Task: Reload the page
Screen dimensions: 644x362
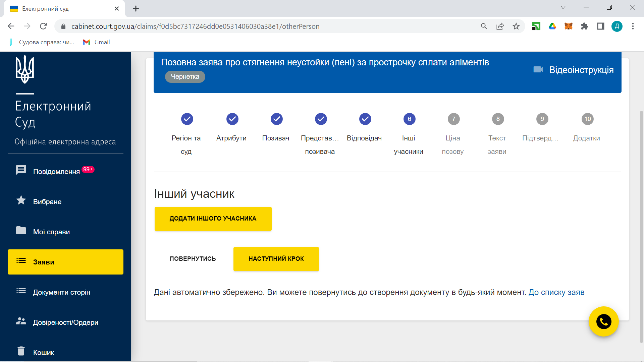Action: 43,26
